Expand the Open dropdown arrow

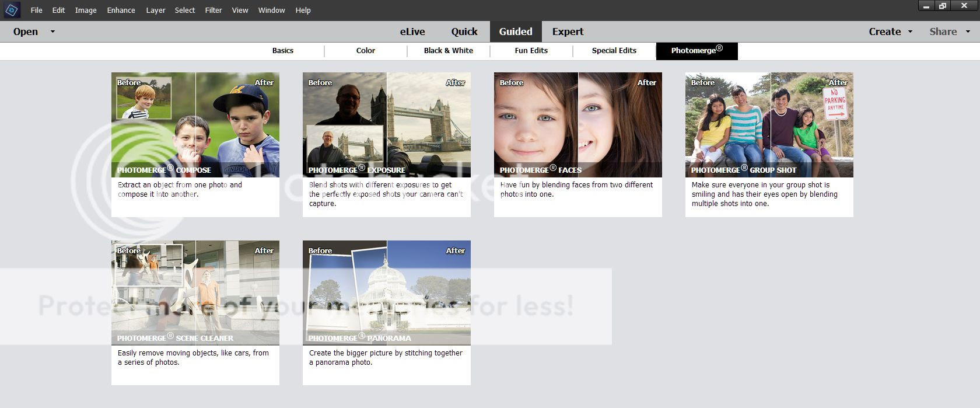[x=52, y=32]
